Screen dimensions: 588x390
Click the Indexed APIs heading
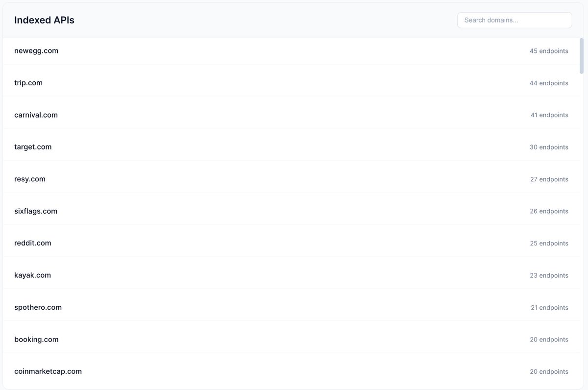[x=44, y=20]
